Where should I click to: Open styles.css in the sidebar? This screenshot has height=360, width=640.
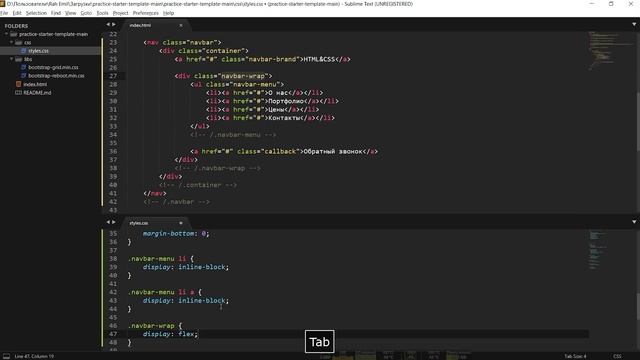38,51
